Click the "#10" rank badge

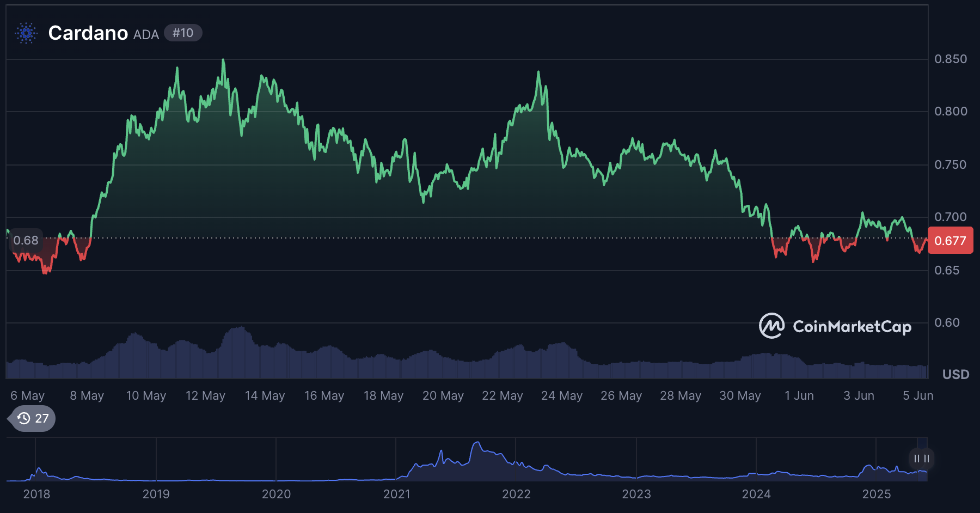coord(182,33)
